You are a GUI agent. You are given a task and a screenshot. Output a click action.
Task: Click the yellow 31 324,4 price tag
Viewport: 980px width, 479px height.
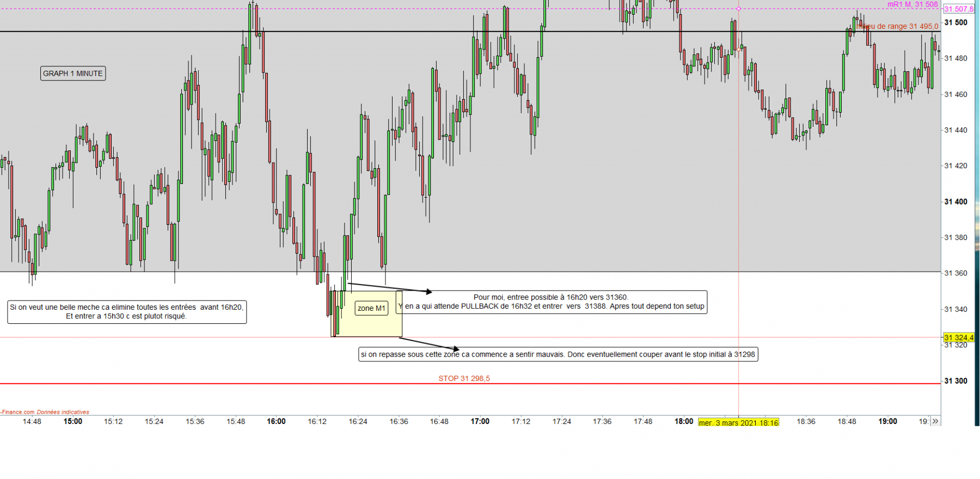959,337
